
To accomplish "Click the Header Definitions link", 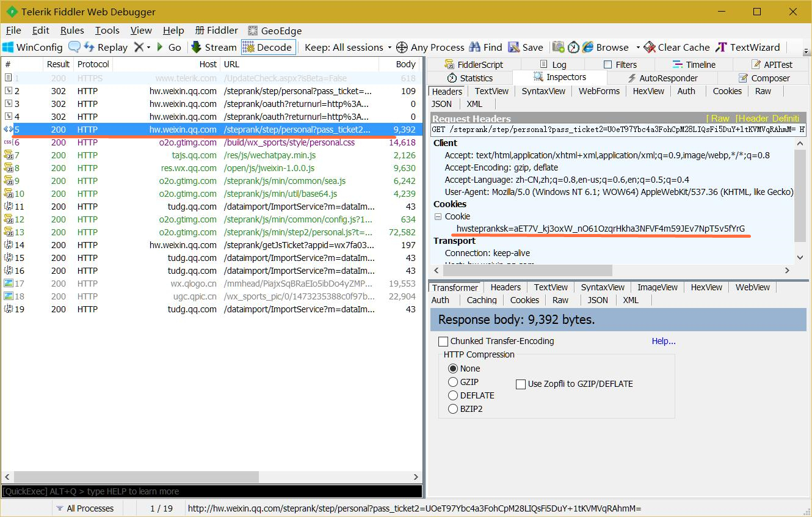I will point(767,119).
